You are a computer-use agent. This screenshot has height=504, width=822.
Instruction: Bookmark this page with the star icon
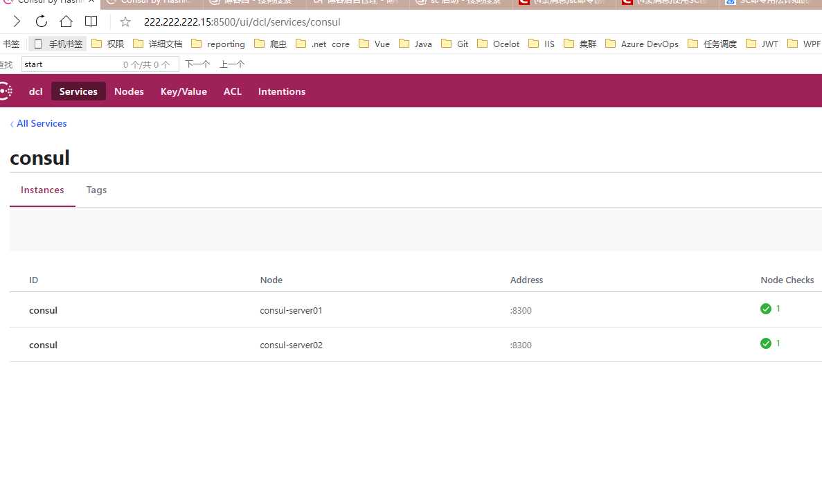(x=125, y=22)
